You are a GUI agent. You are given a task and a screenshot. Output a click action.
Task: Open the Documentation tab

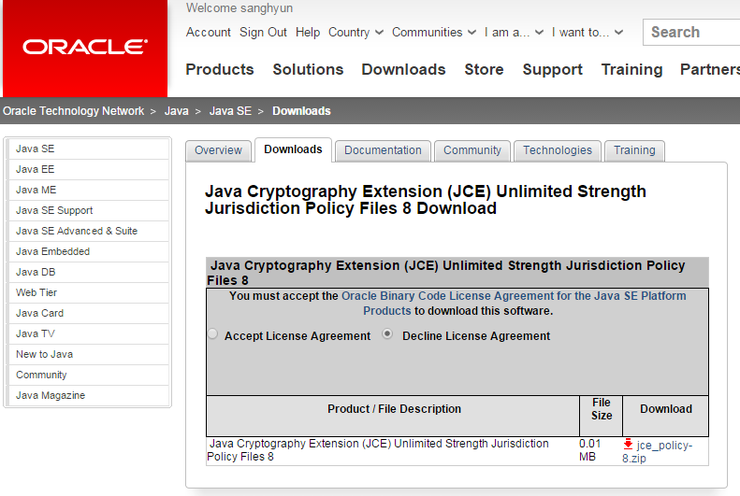coord(383,150)
